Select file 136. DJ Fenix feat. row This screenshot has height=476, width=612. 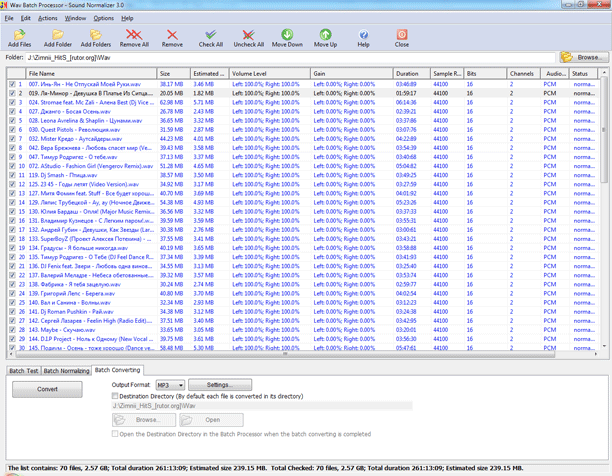click(x=303, y=266)
